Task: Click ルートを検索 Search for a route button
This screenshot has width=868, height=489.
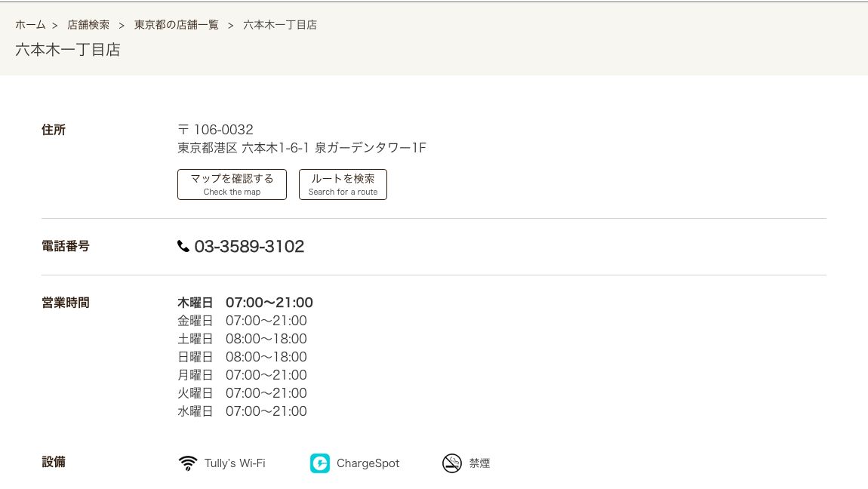Action: [x=343, y=184]
